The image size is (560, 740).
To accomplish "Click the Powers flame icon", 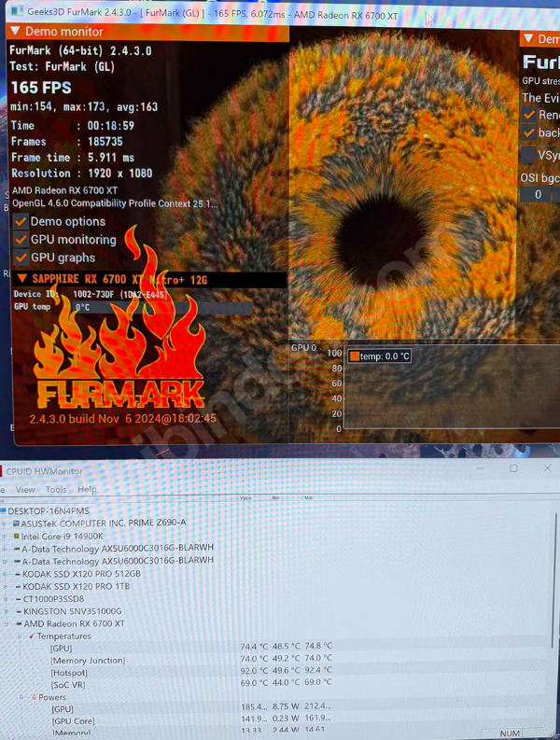I will 34,697.
